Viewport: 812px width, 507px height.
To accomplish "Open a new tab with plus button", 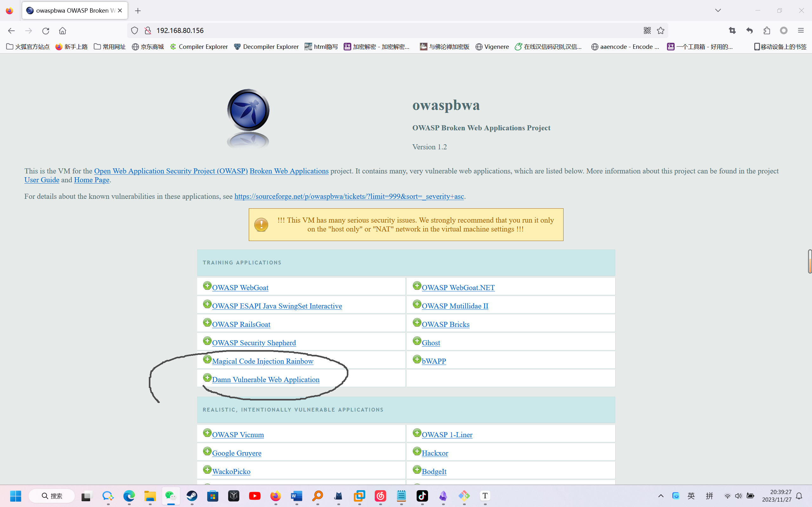I will coord(138,11).
